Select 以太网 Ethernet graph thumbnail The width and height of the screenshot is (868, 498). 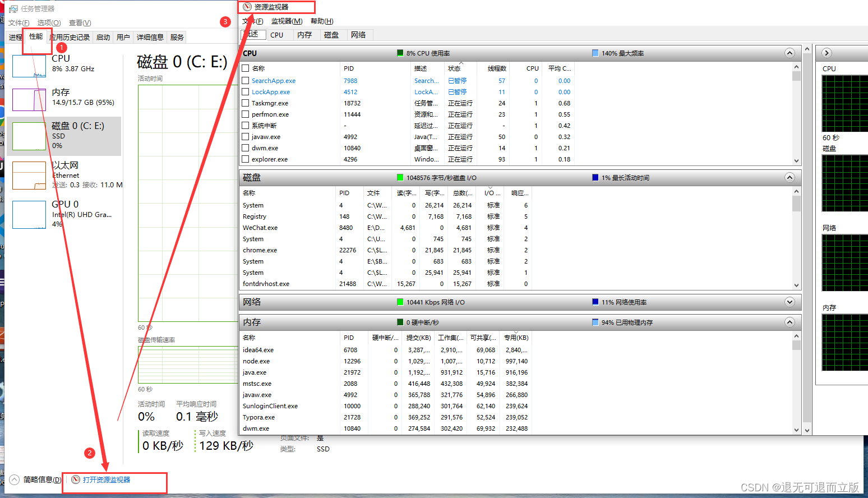point(29,176)
